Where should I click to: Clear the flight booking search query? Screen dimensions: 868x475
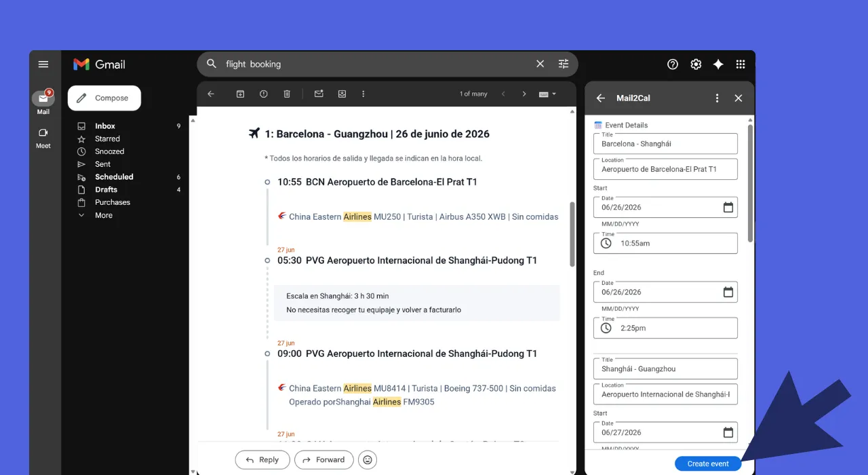[x=540, y=64]
